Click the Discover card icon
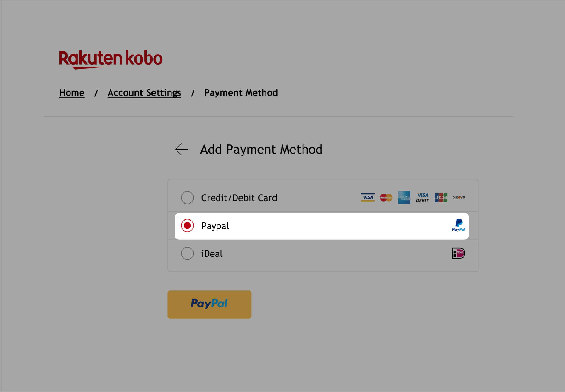 pyautogui.click(x=458, y=197)
